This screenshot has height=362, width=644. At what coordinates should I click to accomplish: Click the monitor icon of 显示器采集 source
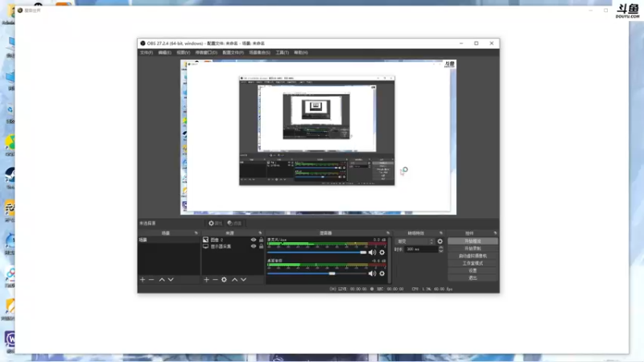pos(206,246)
